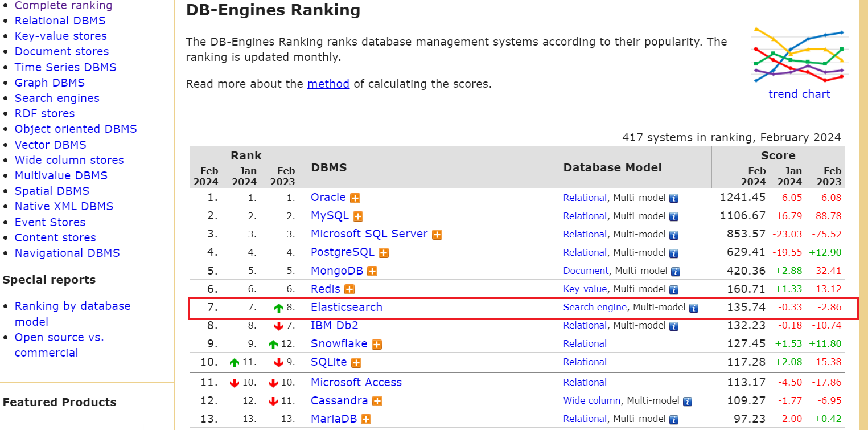Open Navigational DBMS in sidebar
The image size is (868, 430).
click(67, 253)
